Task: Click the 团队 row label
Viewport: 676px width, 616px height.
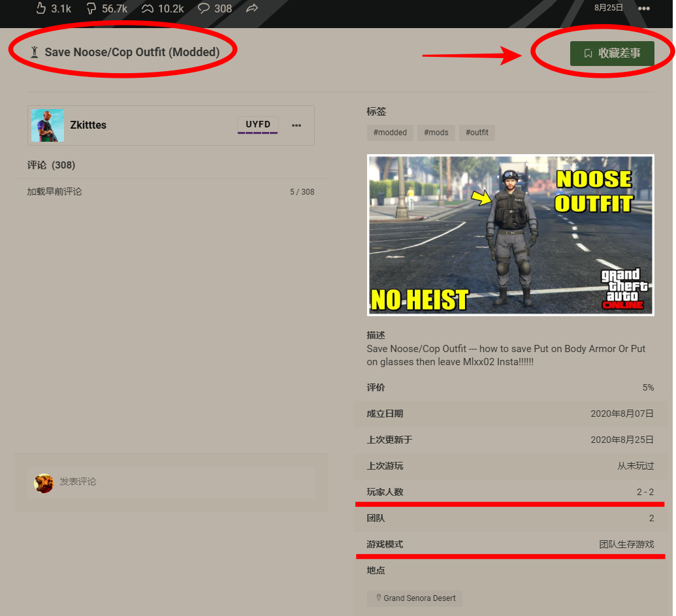Action: pyautogui.click(x=376, y=518)
